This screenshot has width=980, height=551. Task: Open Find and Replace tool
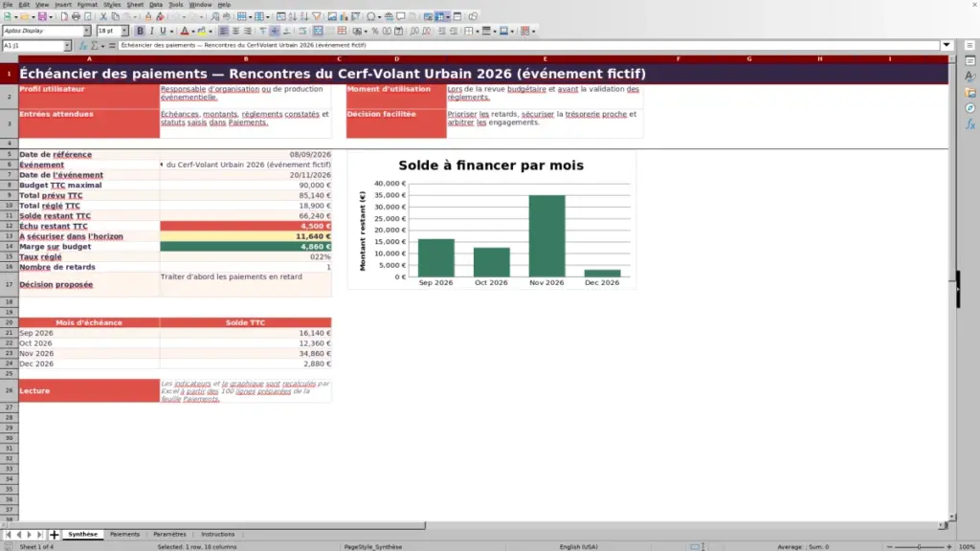pyautogui.click(x=215, y=17)
